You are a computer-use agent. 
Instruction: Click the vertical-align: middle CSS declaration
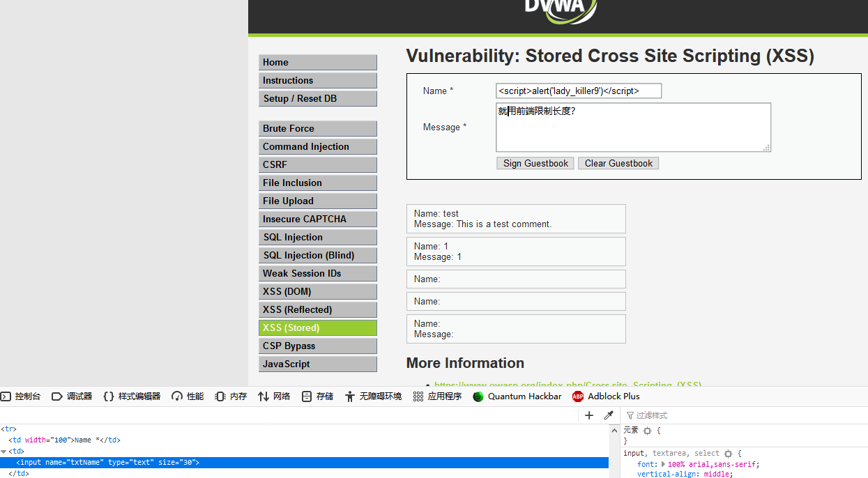click(x=685, y=474)
